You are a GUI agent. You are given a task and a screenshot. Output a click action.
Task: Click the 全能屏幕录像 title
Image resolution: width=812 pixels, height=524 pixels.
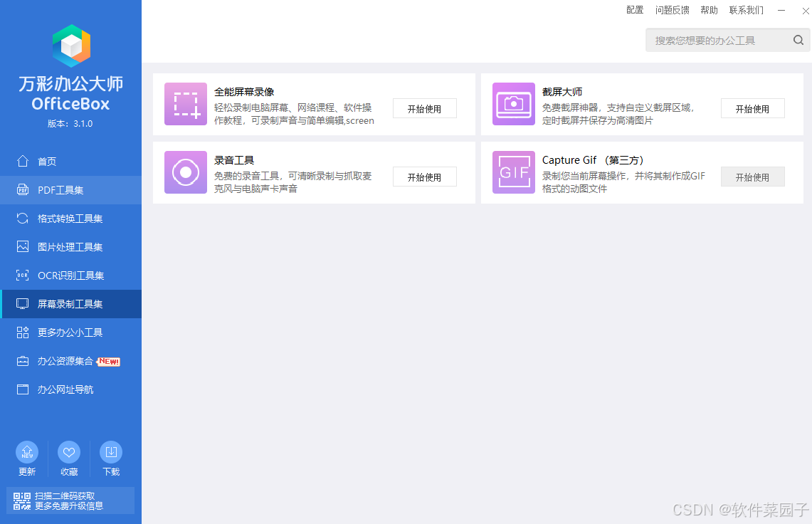tap(244, 92)
